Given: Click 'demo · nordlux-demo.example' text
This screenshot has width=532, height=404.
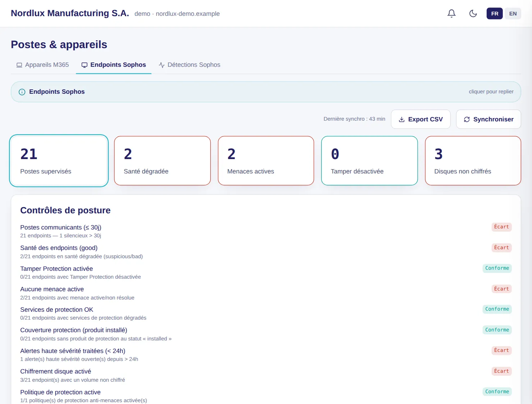Looking at the screenshot, I should (177, 14).
